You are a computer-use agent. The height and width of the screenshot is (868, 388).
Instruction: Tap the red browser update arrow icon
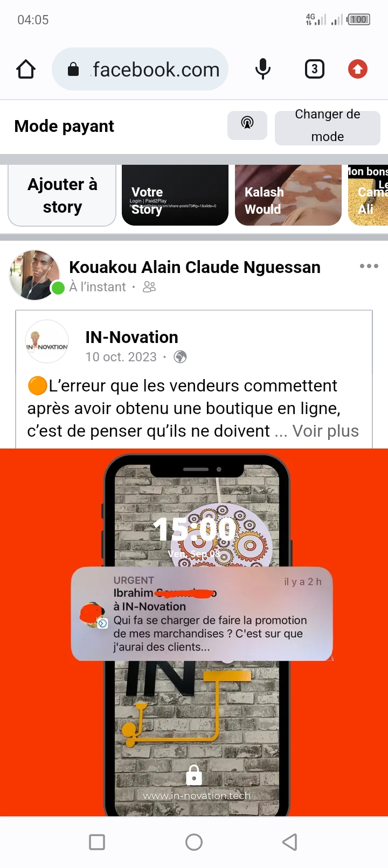(x=358, y=69)
